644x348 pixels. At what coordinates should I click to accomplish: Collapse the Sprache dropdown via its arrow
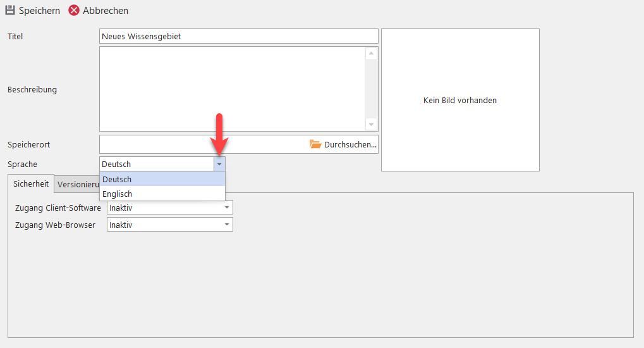(219, 164)
